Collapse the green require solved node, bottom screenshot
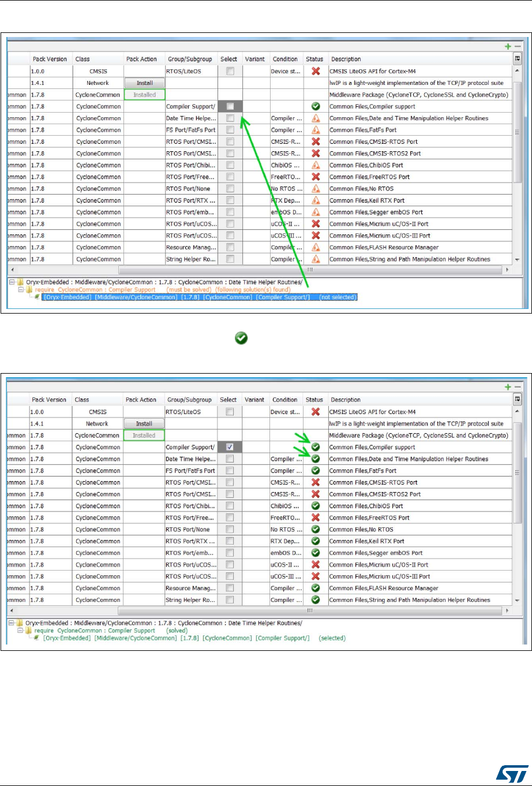532x786 pixels. pyautogui.click(x=21, y=631)
